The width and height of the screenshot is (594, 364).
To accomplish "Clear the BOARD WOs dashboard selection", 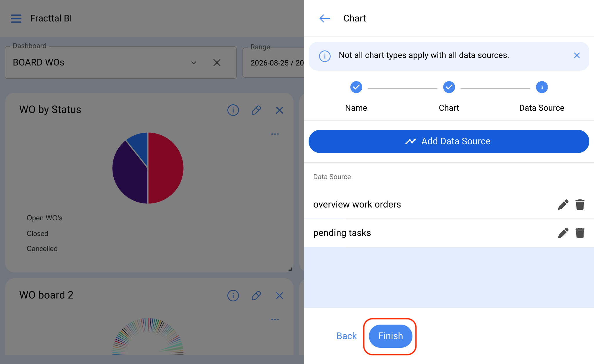I will 217,63.
